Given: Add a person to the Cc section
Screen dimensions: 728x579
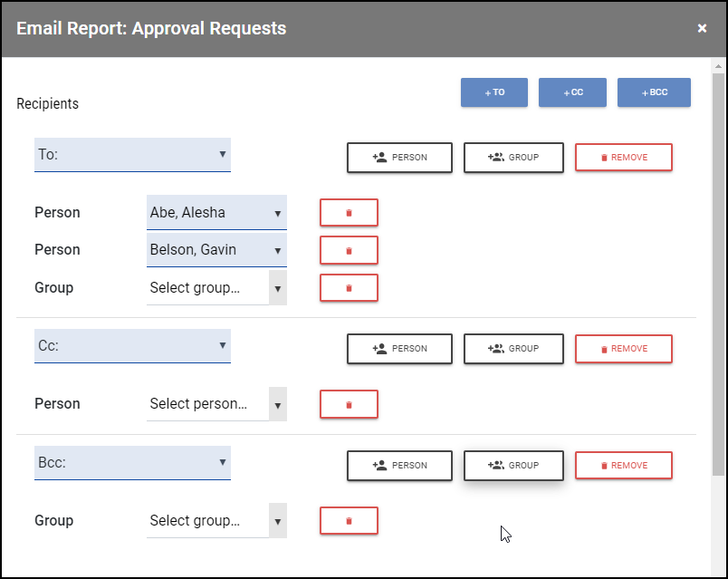Looking at the screenshot, I should point(399,349).
